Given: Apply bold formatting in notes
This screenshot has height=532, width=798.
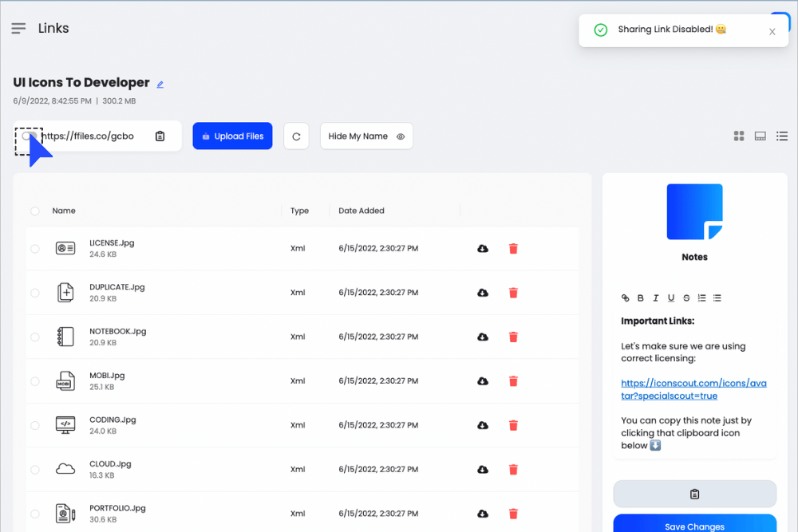Looking at the screenshot, I should coord(640,298).
